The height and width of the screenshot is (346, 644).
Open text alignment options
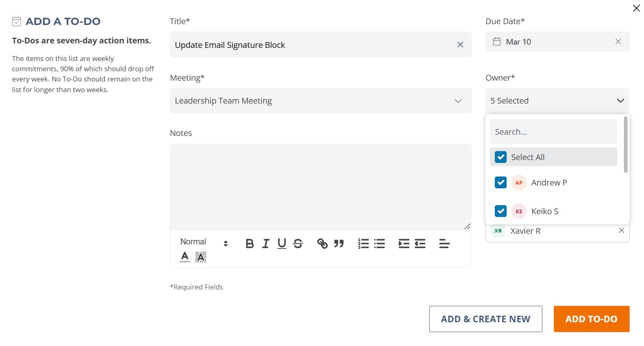(444, 244)
